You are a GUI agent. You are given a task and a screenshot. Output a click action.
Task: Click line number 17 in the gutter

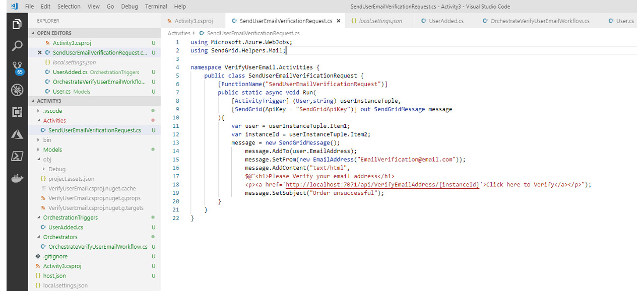point(176,176)
